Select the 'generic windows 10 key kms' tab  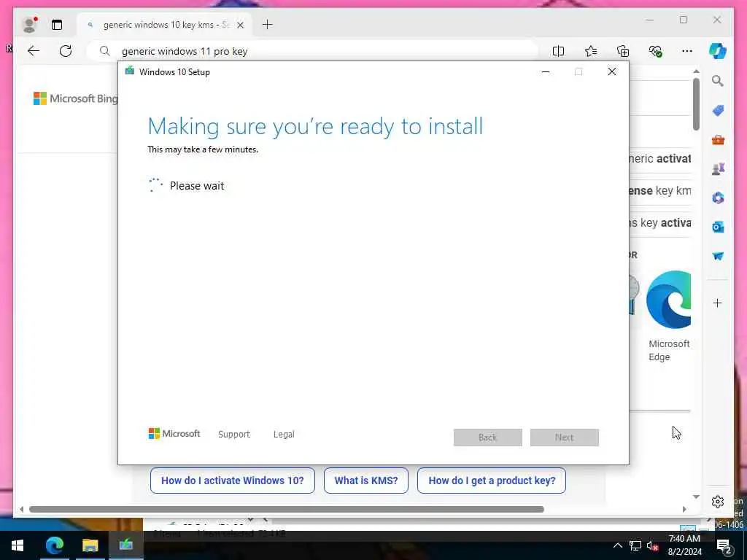pyautogui.click(x=166, y=25)
